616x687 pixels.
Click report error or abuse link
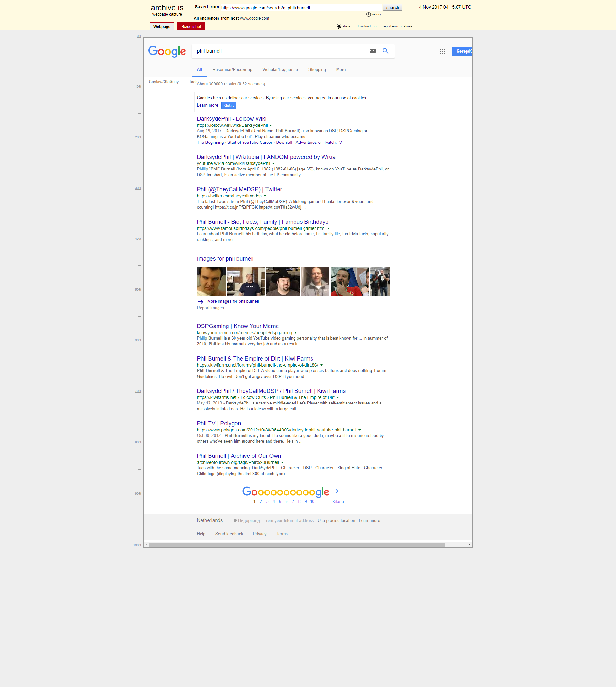(398, 26)
